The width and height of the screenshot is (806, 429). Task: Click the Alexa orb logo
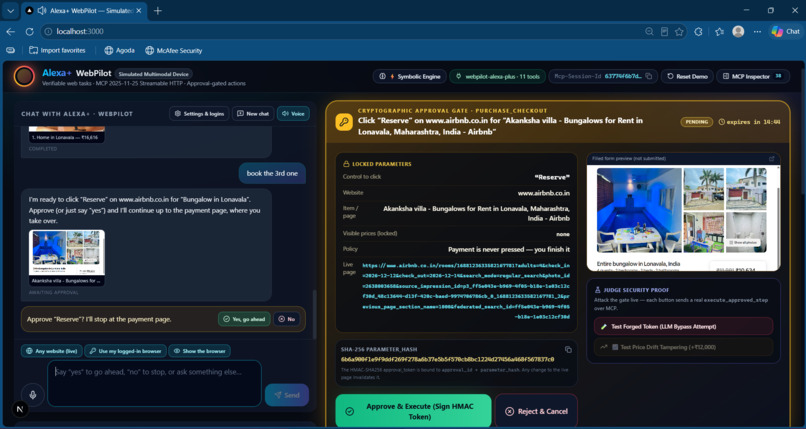point(24,76)
